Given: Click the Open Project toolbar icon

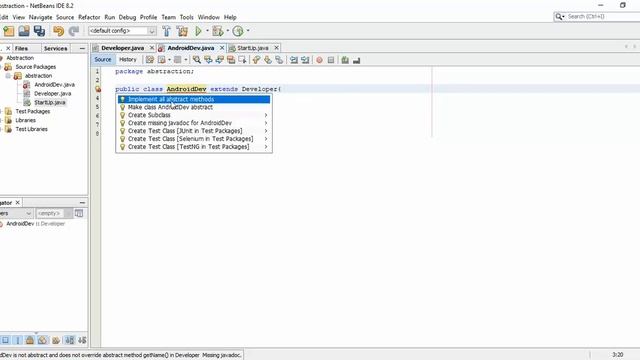Looking at the screenshot, I should tap(24, 31).
